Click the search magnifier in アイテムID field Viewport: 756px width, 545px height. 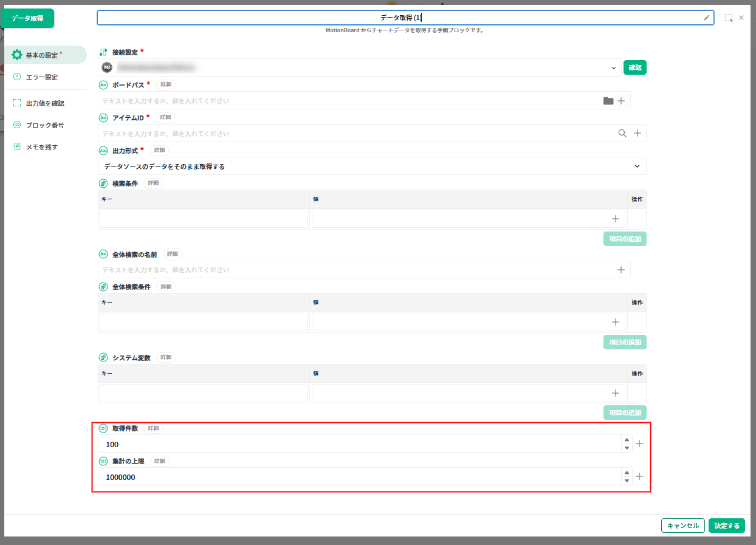pos(622,134)
